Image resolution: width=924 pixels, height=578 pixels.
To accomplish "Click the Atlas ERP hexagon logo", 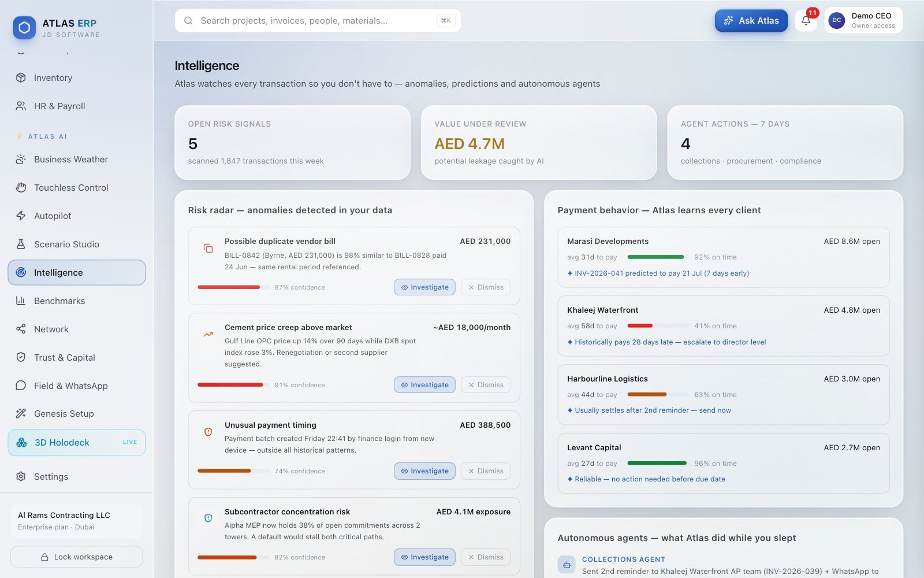I will (x=24, y=27).
